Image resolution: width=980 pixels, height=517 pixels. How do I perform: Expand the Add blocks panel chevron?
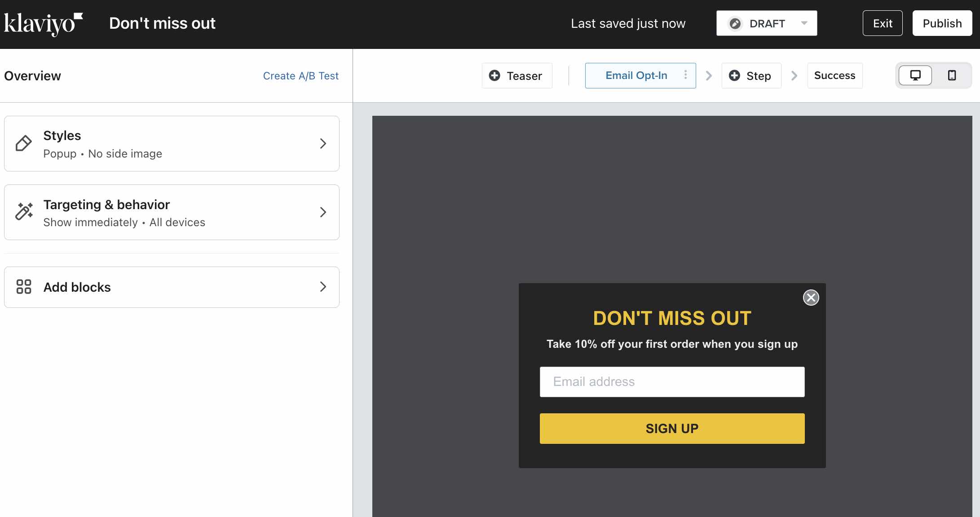pos(322,286)
